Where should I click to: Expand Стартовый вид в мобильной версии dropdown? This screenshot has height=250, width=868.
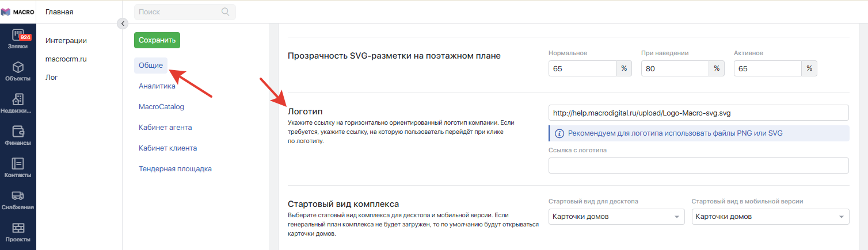[770, 217]
